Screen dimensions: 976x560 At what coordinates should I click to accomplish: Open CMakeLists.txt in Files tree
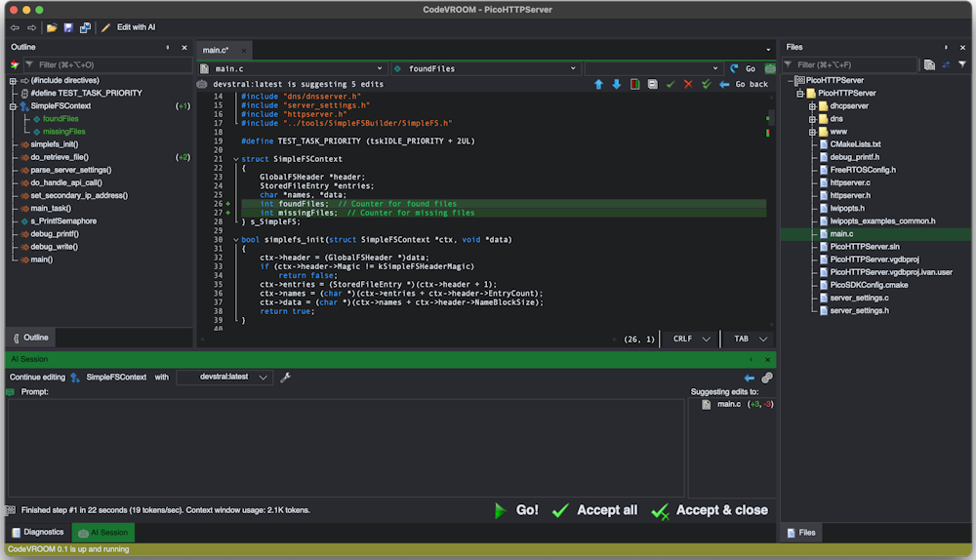(x=855, y=144)
